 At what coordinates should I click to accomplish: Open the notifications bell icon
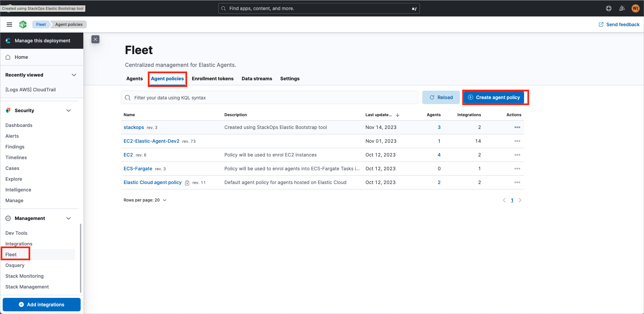(x=622, y=8)
